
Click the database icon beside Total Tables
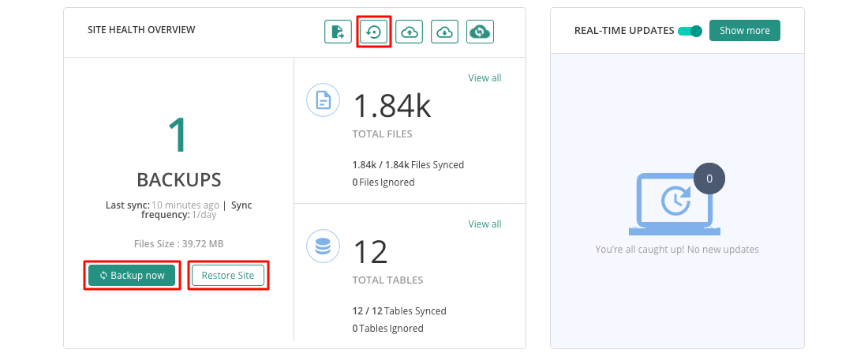(x=324, y=246)
